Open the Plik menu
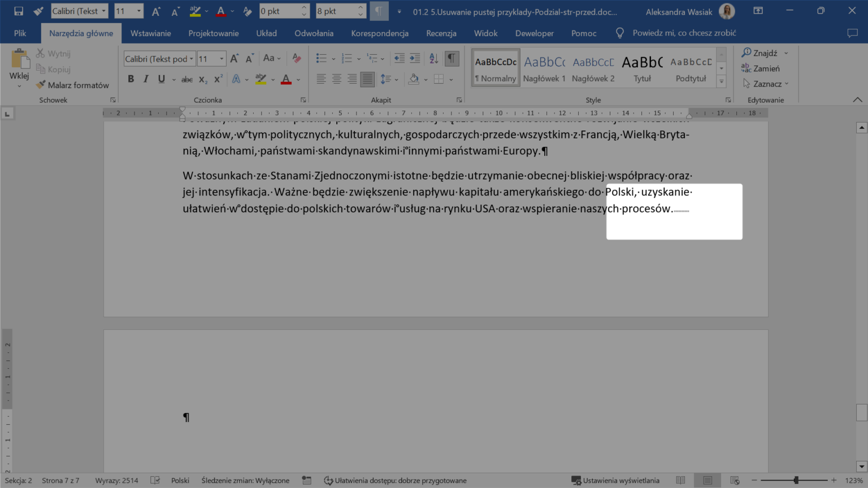 pyautogui.click(x=20, y=33)
